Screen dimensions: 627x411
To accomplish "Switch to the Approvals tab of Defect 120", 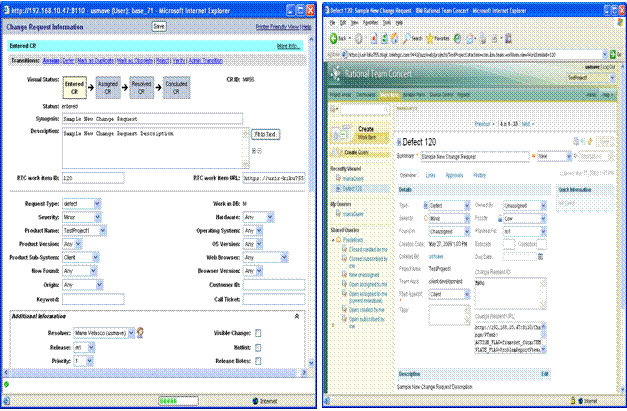I will (454, 175).
